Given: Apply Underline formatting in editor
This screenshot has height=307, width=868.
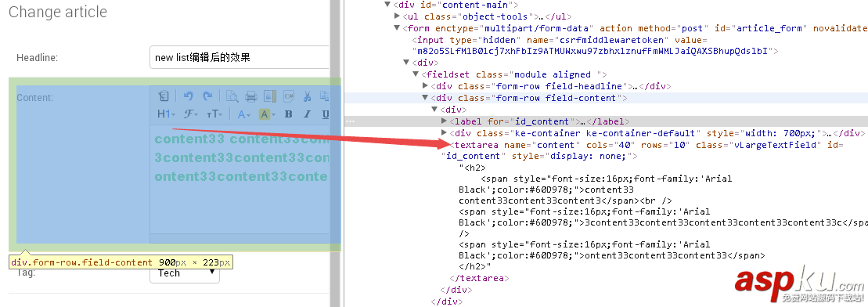Looking at the screenshot, I should 325,114.
